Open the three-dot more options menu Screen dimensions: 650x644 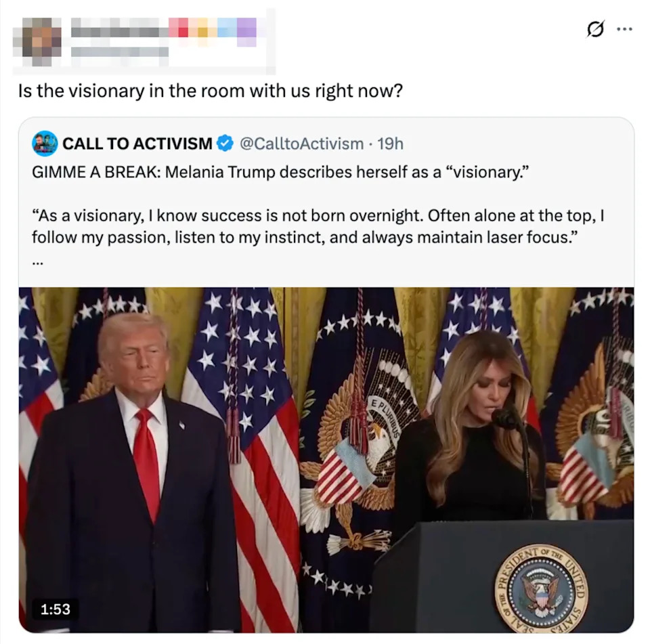[x=625, y=29]
